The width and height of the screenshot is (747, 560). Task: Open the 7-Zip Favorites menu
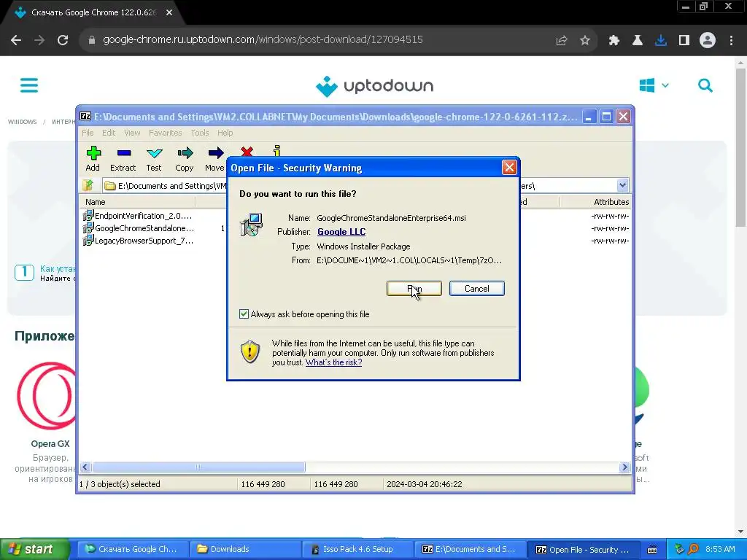166,133
